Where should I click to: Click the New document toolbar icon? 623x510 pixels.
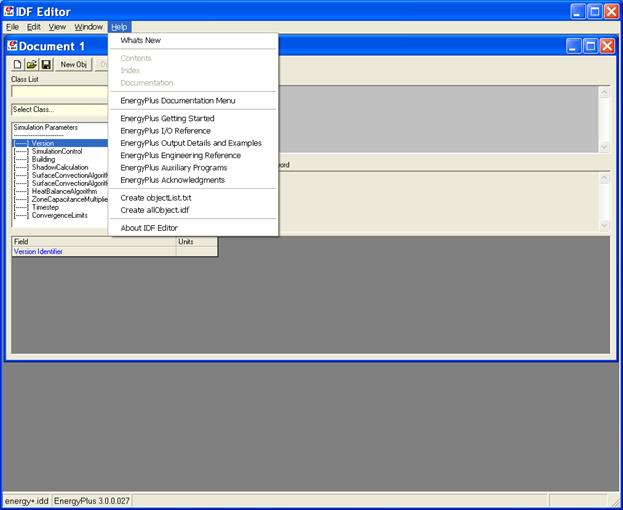tap(18, 64)
